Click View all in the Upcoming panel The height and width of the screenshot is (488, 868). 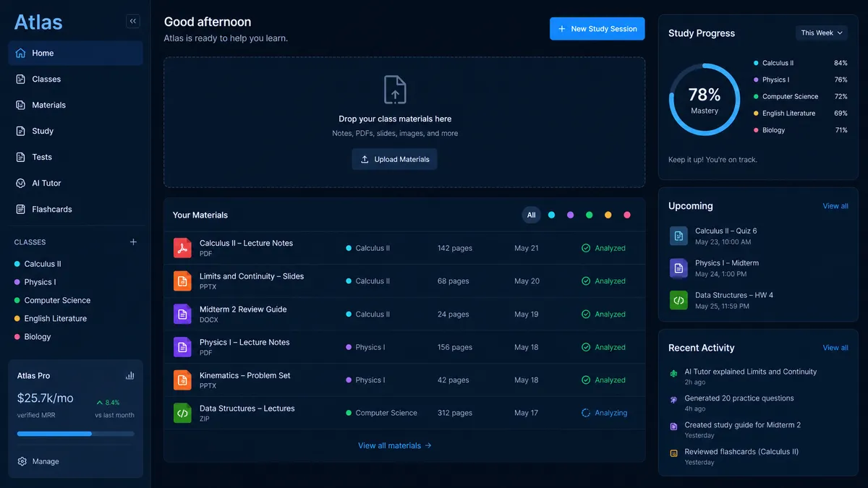835,206
